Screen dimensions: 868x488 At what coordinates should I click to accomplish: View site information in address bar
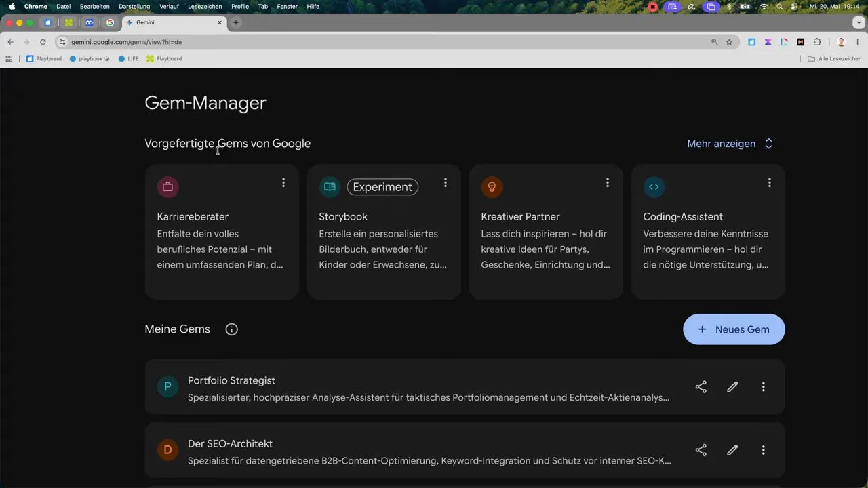click(62, 42)
